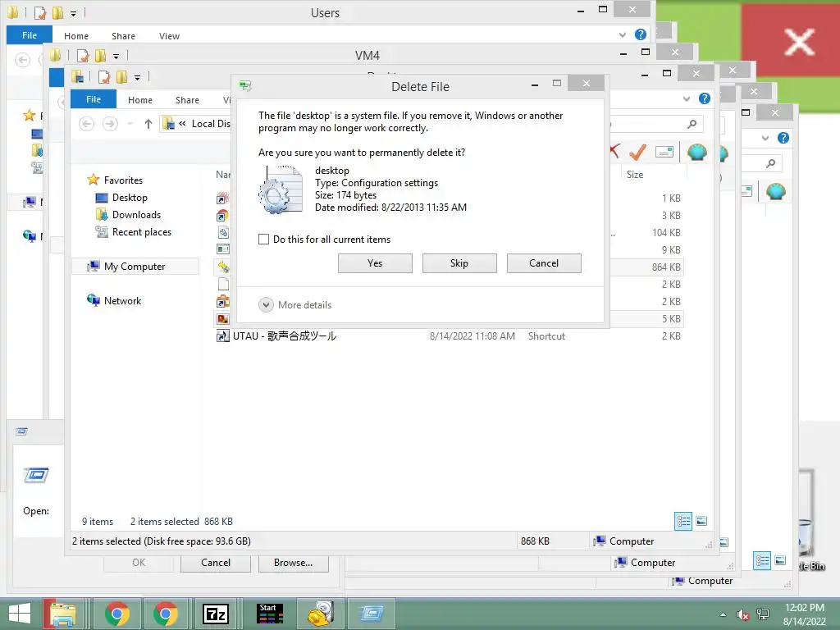This screenshot has width=840, height=630.
Task: Click Skip in Delete File dialog
Action: tap(459, 263)
